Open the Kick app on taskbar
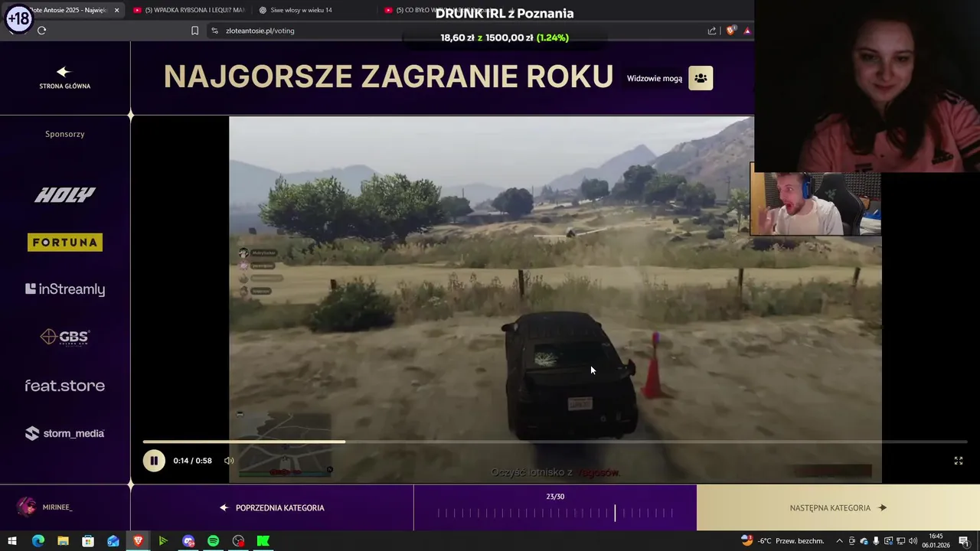Image resolution: width=980 pixels, height=551 pixels. [x=263, y=541]
